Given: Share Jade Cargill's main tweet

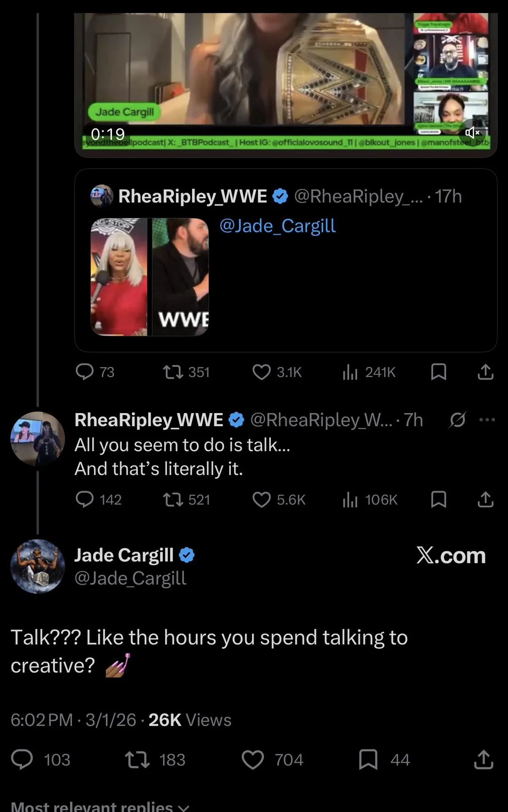Looking at the screenshot, I should point(484,759).
